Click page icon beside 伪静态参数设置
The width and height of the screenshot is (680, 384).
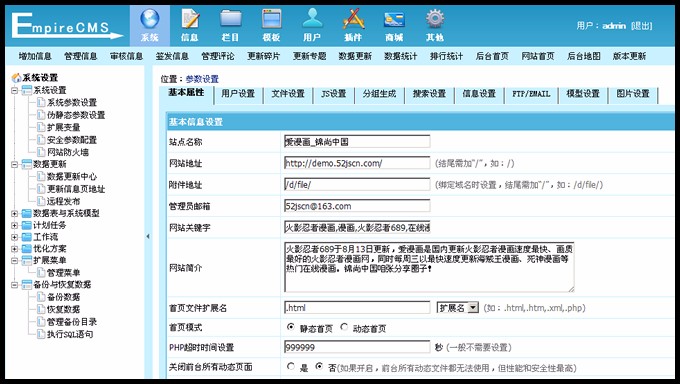tap(41, 115)
